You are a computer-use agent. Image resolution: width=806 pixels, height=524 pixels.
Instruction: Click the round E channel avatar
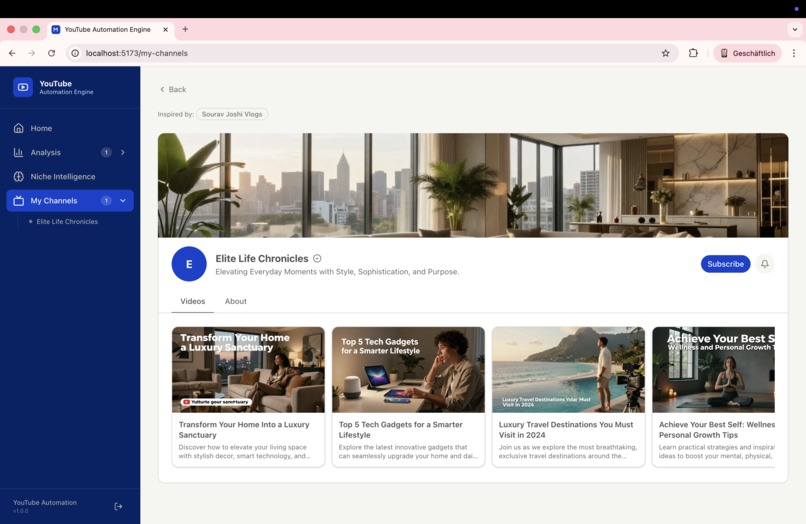coord(189,264)
